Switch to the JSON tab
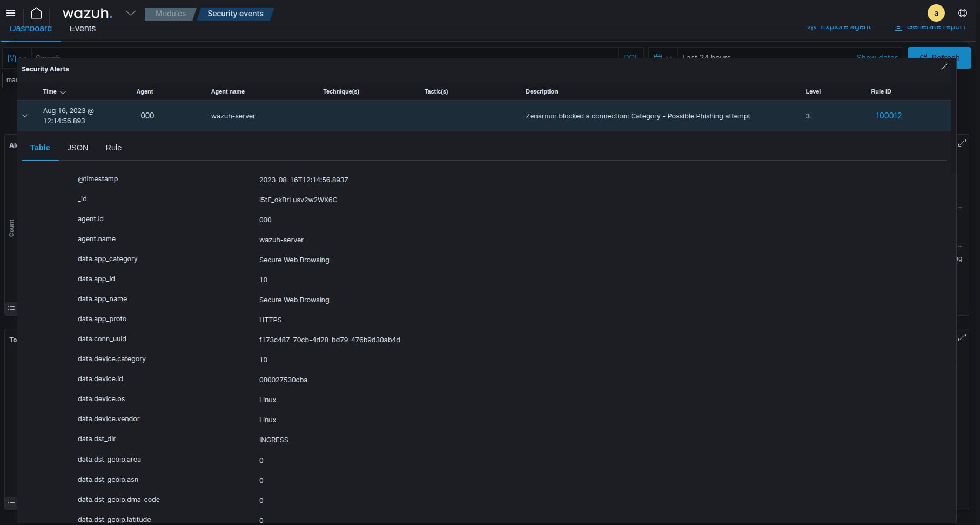The height and width of the screenshot is (525, 980). tap(77, 148)
